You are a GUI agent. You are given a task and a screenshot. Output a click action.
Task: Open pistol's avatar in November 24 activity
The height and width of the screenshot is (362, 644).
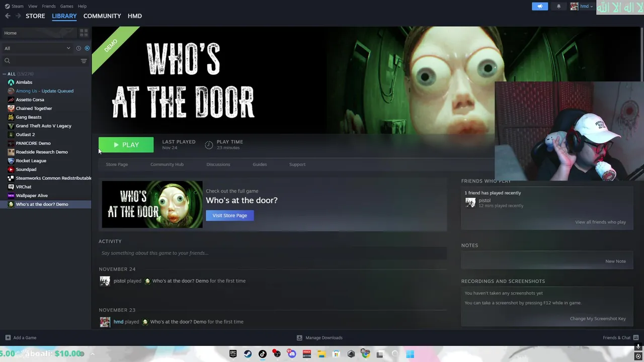[105, 282]
